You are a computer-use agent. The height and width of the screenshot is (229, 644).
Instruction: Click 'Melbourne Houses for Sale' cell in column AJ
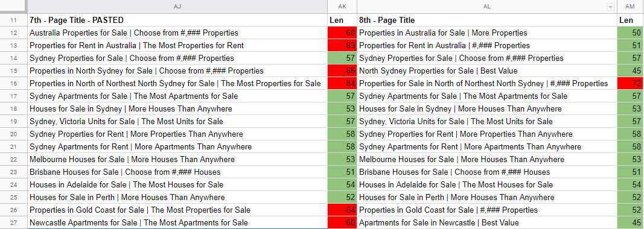point(177,159)
